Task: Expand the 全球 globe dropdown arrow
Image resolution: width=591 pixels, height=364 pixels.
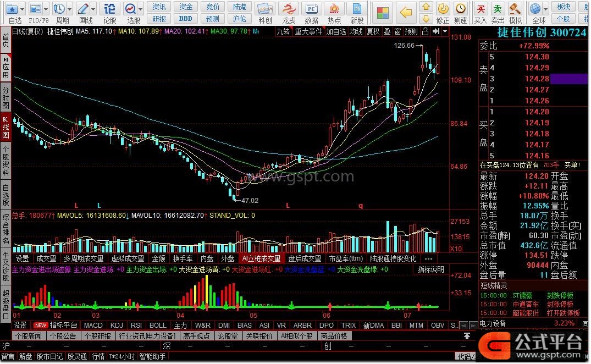Action: point(546,8)
